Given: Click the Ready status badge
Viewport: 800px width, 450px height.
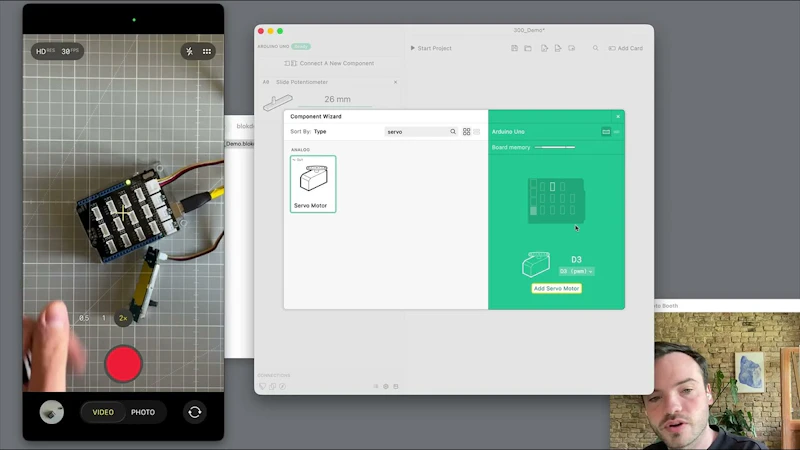Looking at the screenshot, I should tap(301, 46).
